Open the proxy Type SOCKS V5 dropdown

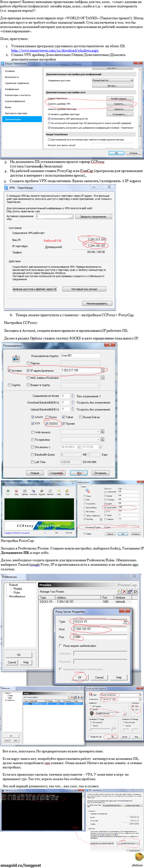[100, 621]
